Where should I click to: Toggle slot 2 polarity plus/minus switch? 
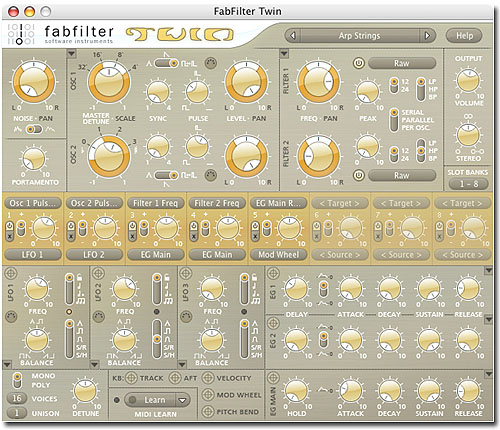click(82, 229)
